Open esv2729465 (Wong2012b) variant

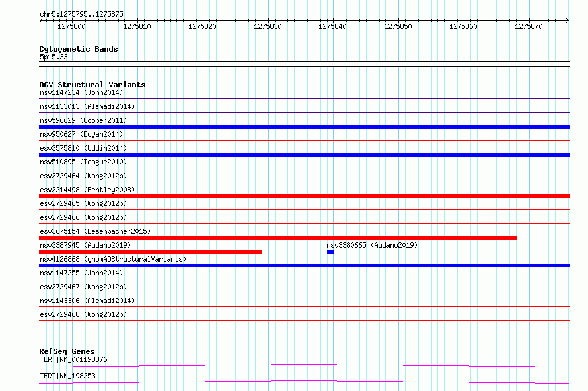tap(83, 203)
